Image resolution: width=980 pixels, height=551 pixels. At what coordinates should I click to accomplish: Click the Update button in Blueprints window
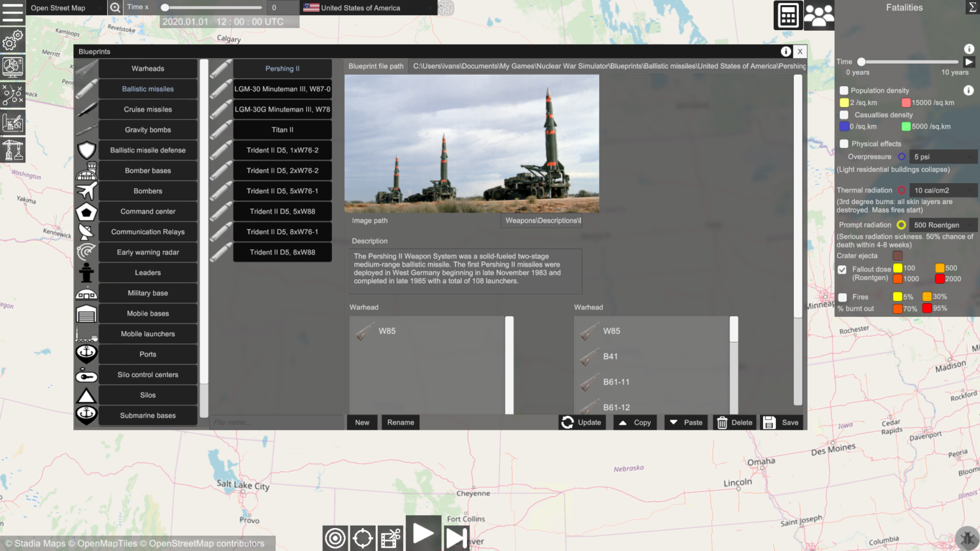click(581, 422)
